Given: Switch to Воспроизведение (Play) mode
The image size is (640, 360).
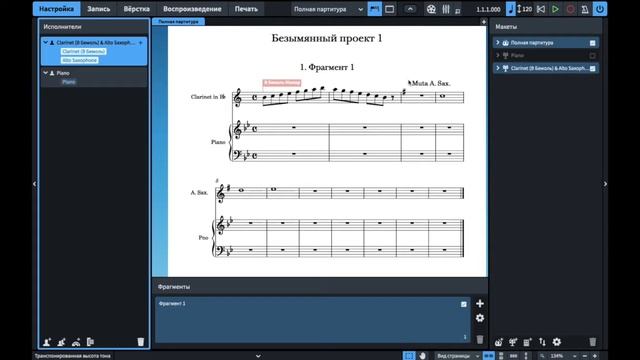Looking at the screenshot, I should click(x=192, y=9).
